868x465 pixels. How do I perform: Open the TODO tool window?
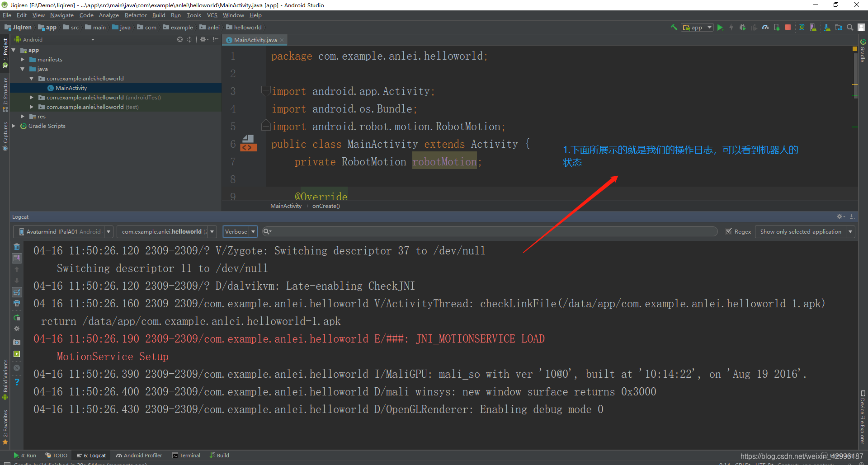pyautogui.click(x=56, y=455)
